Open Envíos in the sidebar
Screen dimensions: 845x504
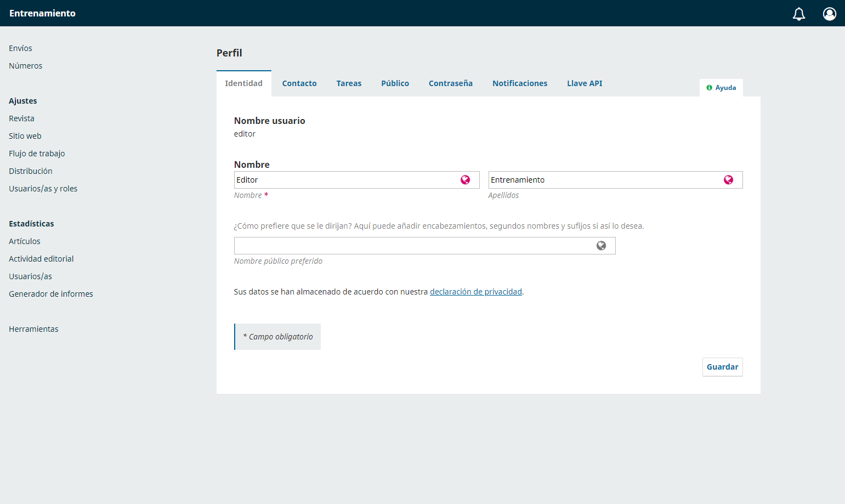[20, 48]
